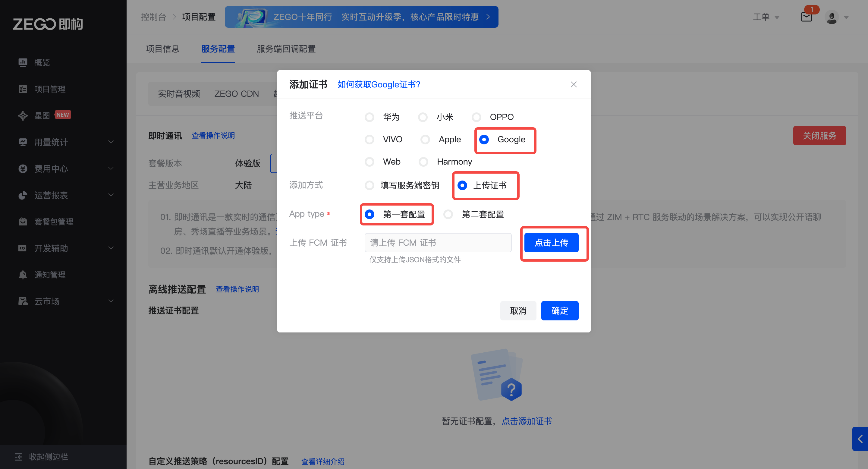This screenshot has width=868, height=469.
Task: Select the 实时音视频 service tab
Action: (179, 94)
